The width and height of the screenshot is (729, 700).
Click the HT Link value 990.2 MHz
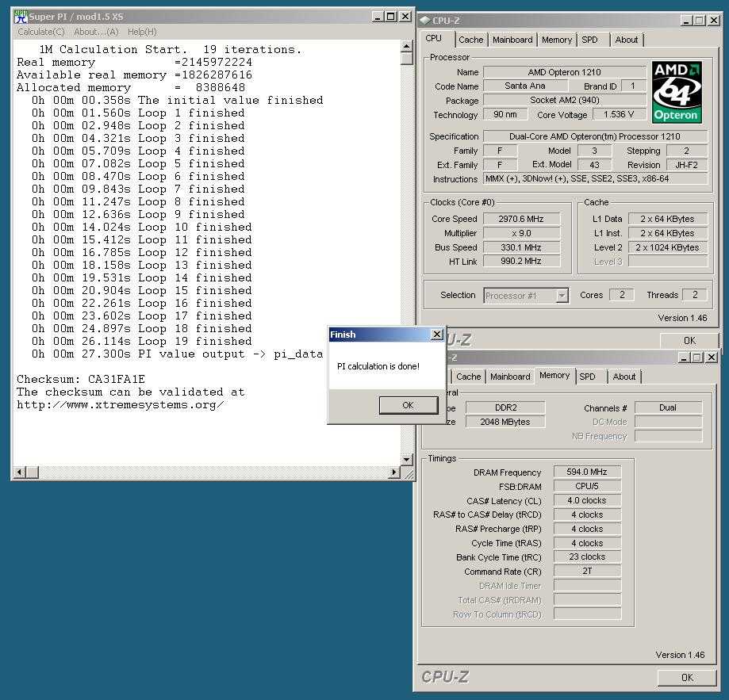point(521,261)
